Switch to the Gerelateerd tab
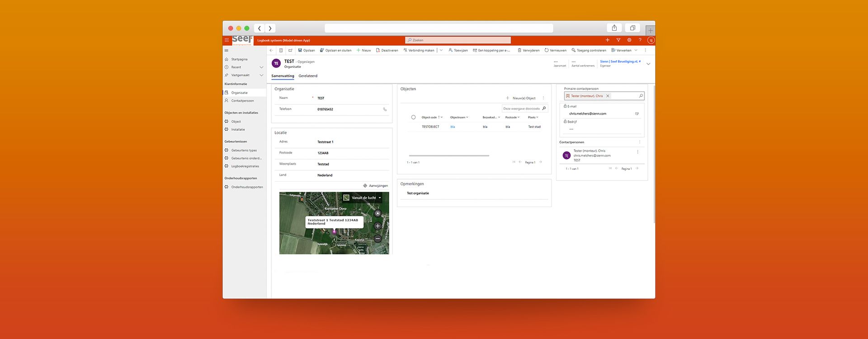This screenshot has width=868, height=339. coord(308,76)
